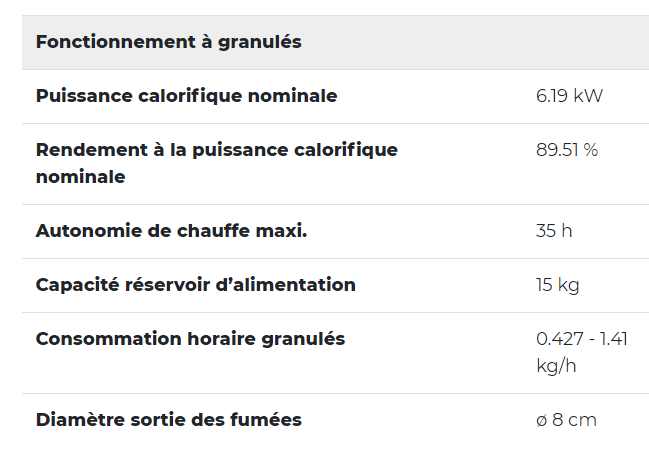Select the "Puissance calorifique nominale" label
This screenshot has height=458, width=649.
pos(186,96)
